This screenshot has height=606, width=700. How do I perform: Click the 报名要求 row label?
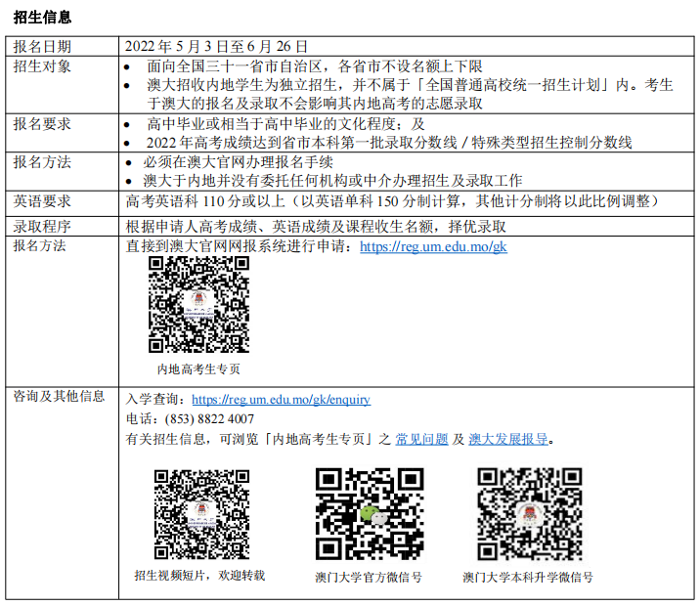click(x=42, y=124)
